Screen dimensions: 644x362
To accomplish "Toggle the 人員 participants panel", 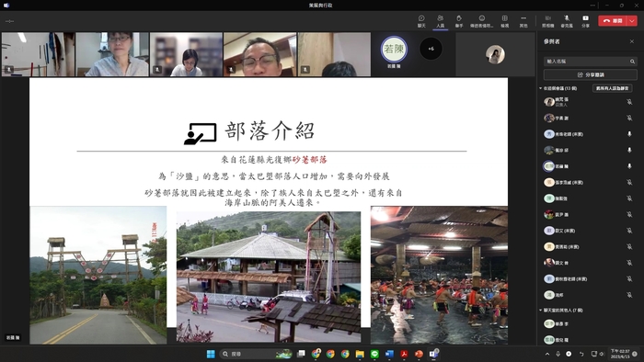I will pyautogui.click(x=441, y=21).
